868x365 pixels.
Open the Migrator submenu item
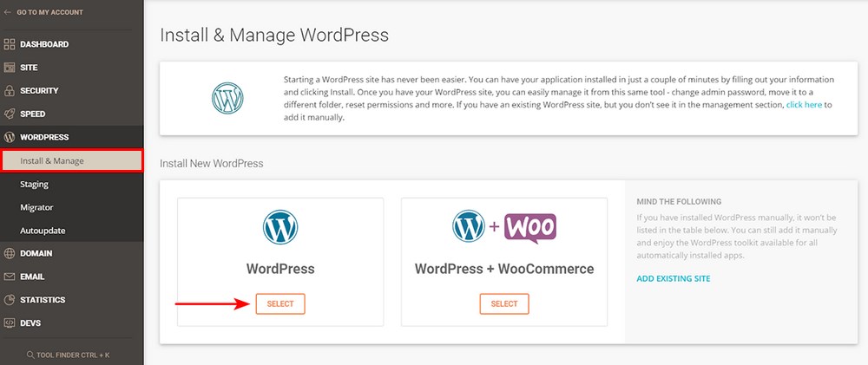tap(36, 207)
